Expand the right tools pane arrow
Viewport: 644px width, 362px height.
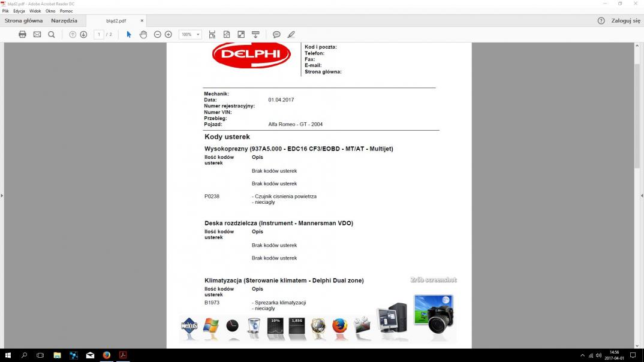[x=642, y=196]
